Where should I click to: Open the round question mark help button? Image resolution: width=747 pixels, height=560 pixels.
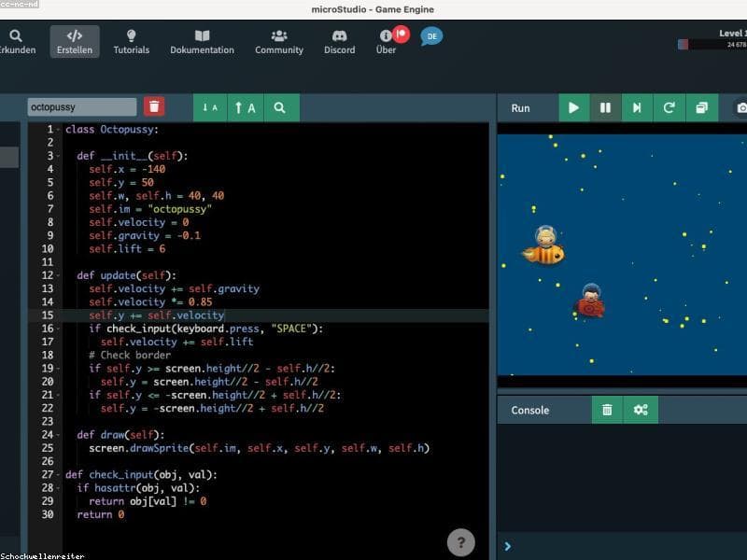tap(460, 542)
